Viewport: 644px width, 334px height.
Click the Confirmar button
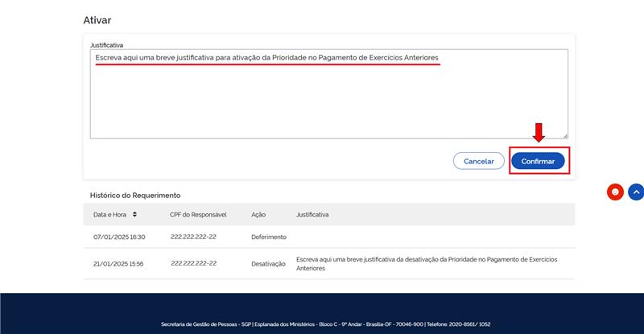click(538, 161)
